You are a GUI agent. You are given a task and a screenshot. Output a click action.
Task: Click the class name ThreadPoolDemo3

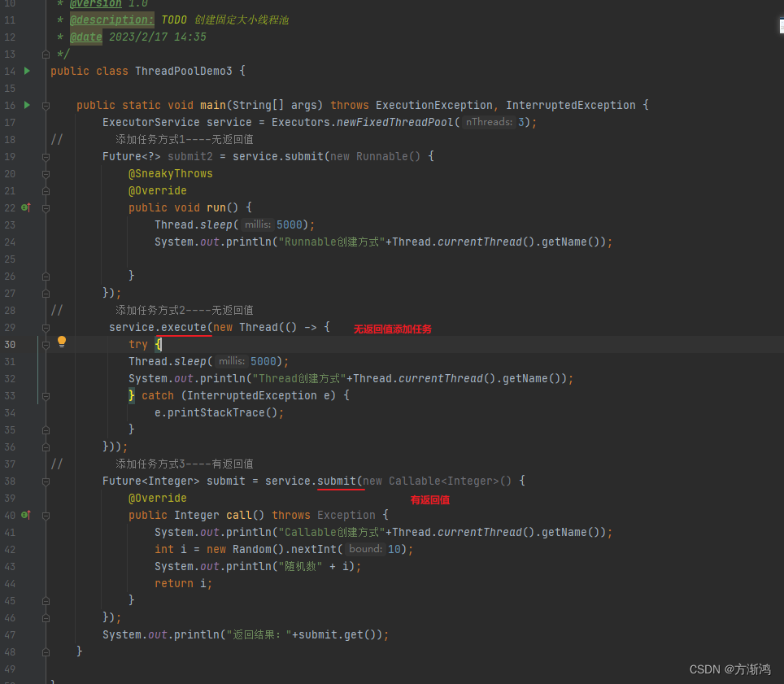point(184,71)
